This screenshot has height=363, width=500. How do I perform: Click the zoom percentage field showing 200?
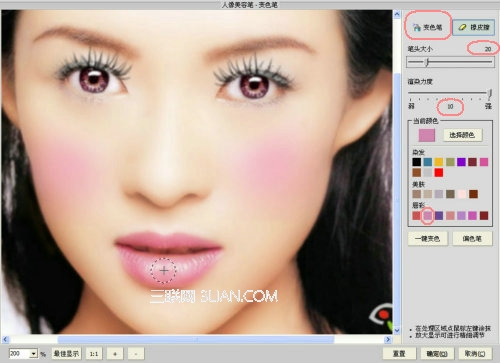pos(19,354)
